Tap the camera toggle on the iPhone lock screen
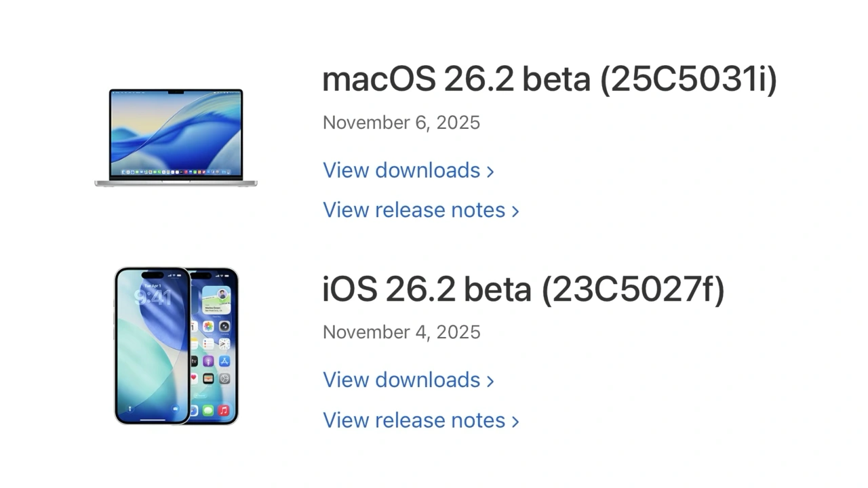Screen dimensions: 868x488 tap(174, 409)
